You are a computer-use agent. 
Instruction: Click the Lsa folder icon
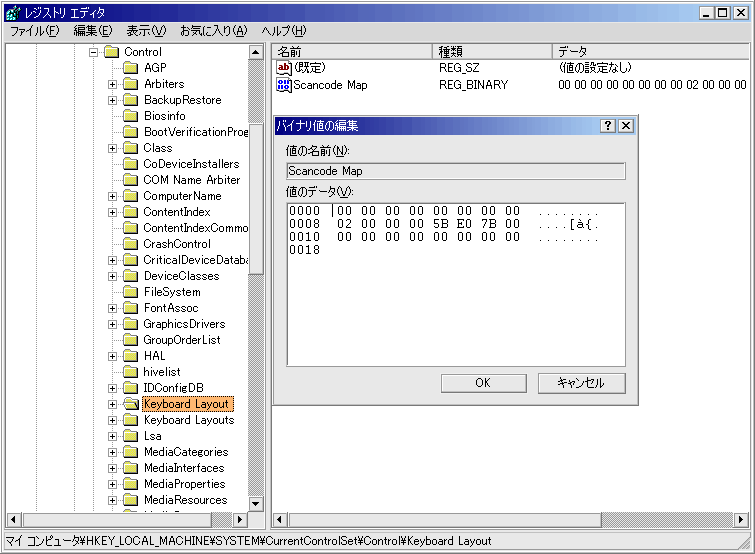(x=130, y=436)
